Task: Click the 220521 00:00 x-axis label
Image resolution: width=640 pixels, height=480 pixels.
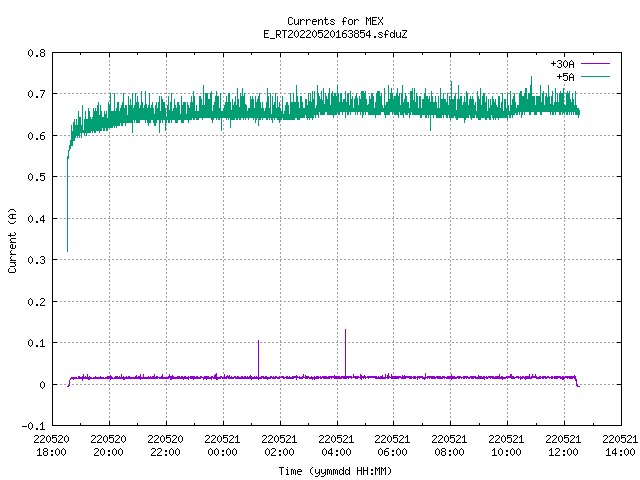Action: click(222, 446)
